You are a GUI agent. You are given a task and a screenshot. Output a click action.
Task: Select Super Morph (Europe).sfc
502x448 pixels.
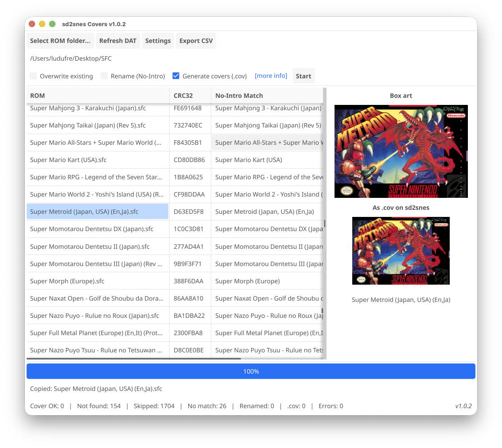point(97,281)
